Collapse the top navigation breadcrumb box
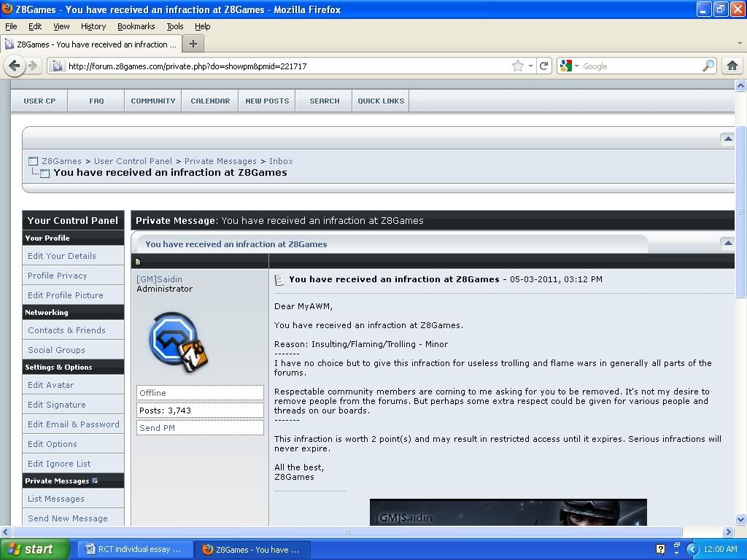Viewport: 747px width, 560px height. pyautogui.click(x=727, y=138)
